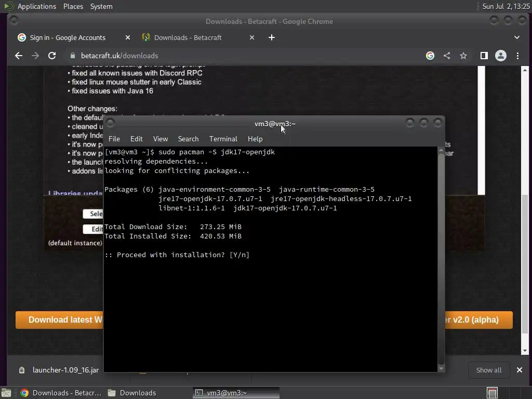The image size is (532, 399).
Task: Click the Download latest orange button
Action: (x=59, y=320)
